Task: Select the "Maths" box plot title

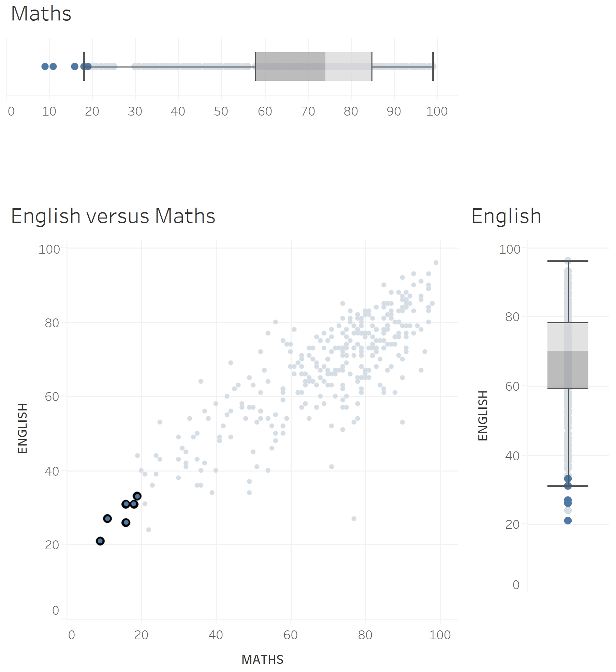Action: click(x=41, y=14)
